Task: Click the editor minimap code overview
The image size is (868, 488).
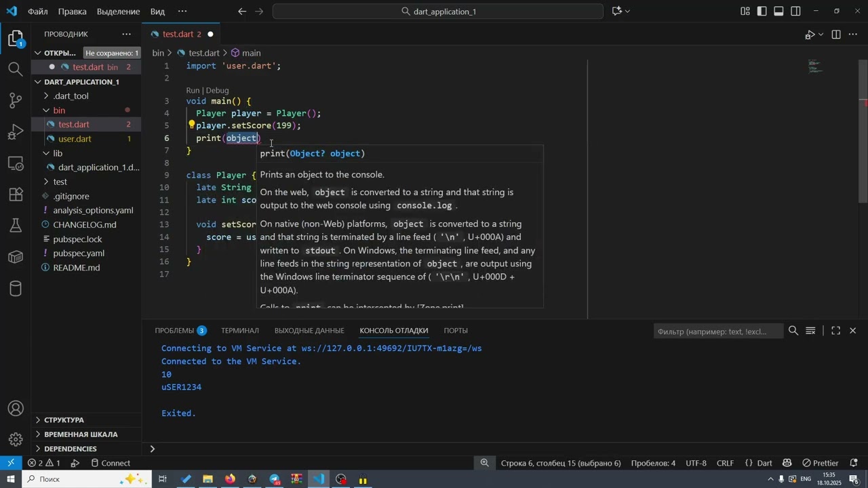Action: click(814, 66)
